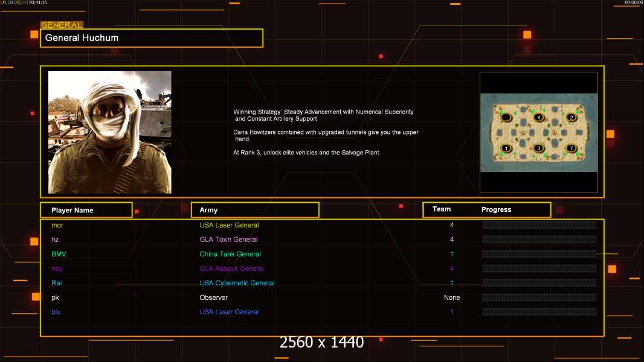Click the progress bar in blu's row

(x=539, y=312)
